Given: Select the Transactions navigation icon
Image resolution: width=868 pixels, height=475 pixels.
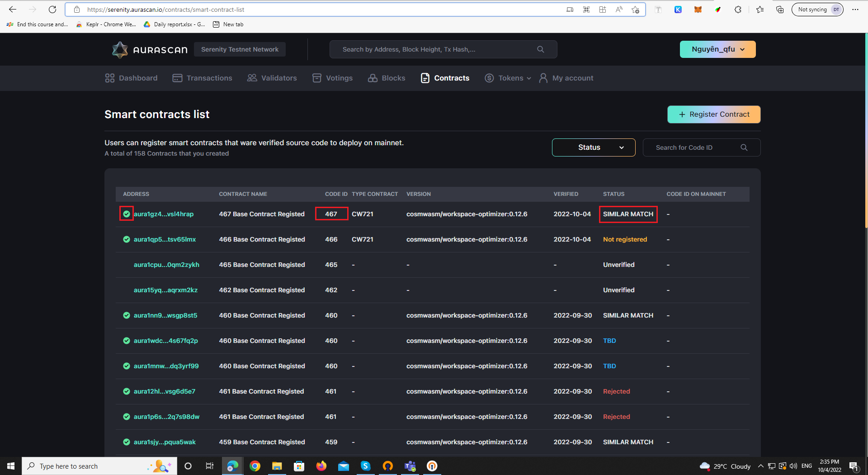Looking at the screenshot, I should [x=177, y=78].
